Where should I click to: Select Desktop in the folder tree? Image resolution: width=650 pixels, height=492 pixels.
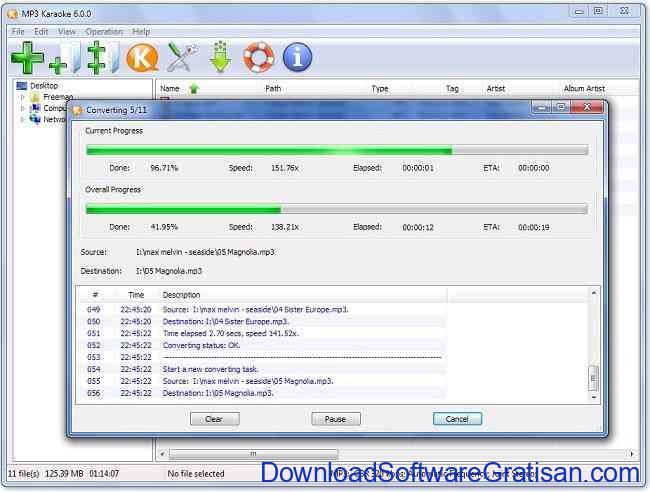coord(44,86)
